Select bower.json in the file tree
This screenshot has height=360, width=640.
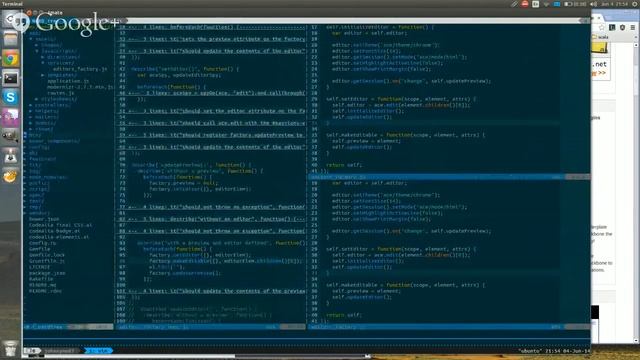(x=44, y=219)
